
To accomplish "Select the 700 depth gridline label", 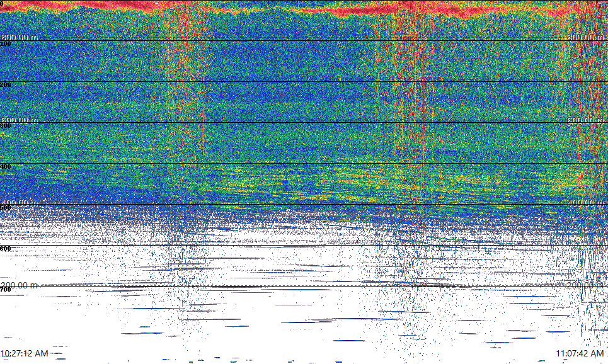I will 6,290.
